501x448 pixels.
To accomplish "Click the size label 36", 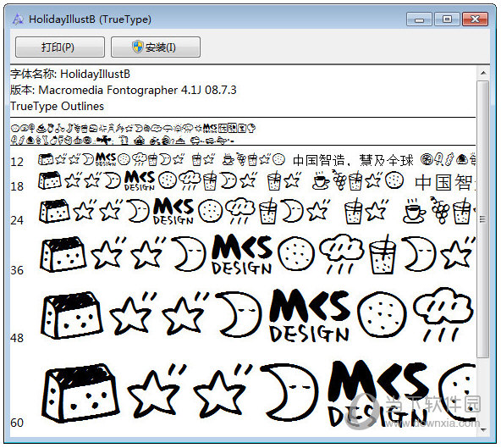I will point(17,270).
